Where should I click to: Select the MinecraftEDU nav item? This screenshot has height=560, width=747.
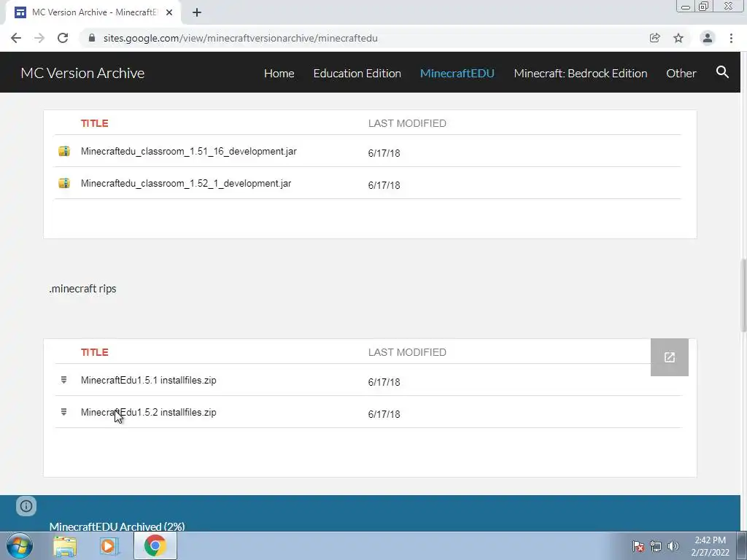pyautogui.click(x=457, y=74)
